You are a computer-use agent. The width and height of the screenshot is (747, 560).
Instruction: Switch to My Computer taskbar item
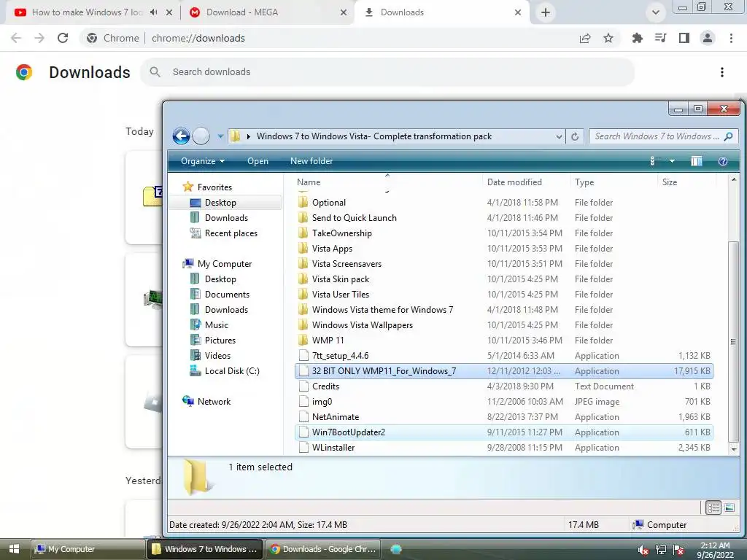pos(88,549)
